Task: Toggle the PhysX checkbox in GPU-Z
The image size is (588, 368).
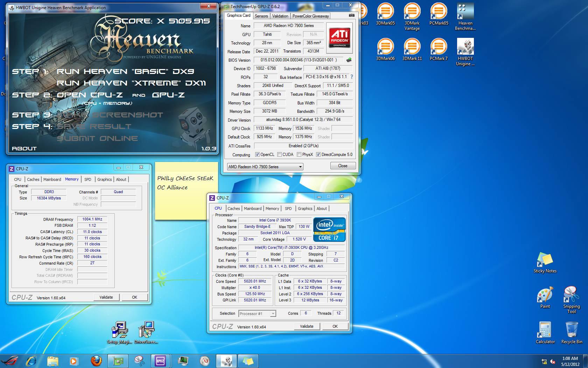Action: click(x=299, y=155)
